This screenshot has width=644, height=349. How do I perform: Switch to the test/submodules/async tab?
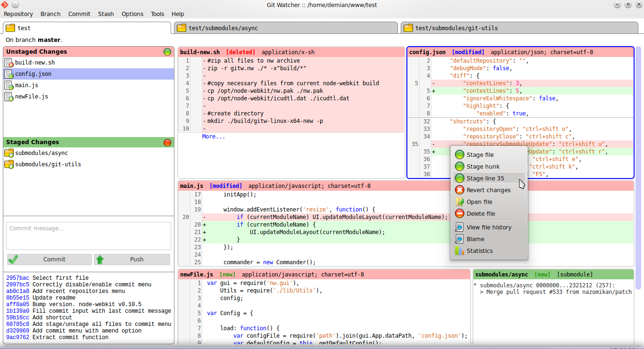pos(223,28)
